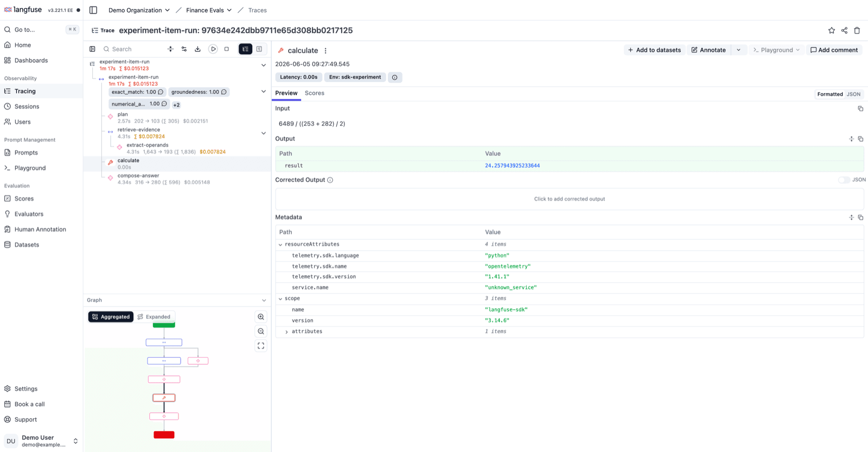Switch to tree view mode toggle
The height and width of the screenshot is (452, 868).
[246, 49]
